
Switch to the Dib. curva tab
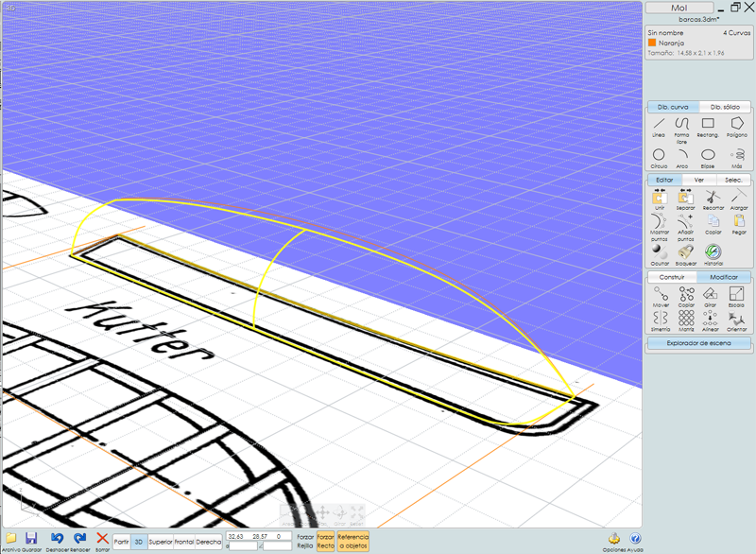(x=673, y=107)
